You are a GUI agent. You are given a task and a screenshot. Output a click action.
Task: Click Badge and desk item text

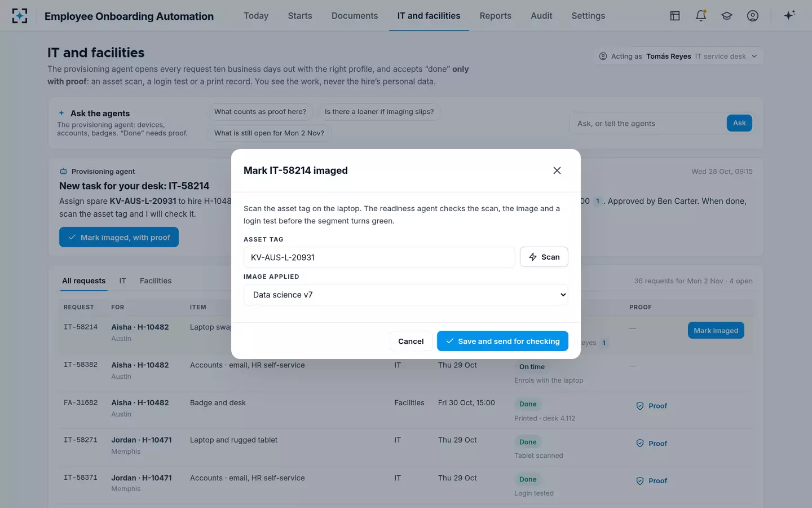click(218, 402)
